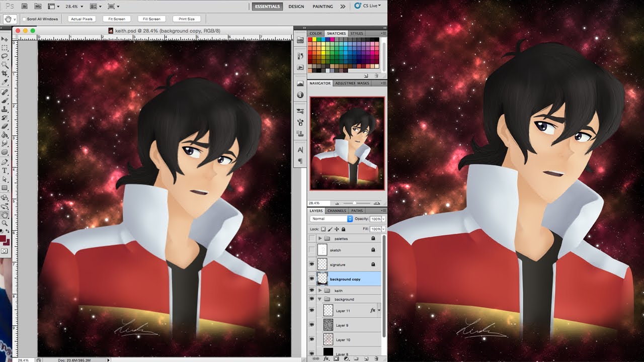
Task: Hide Layer 10
Action: pos(311,339)
